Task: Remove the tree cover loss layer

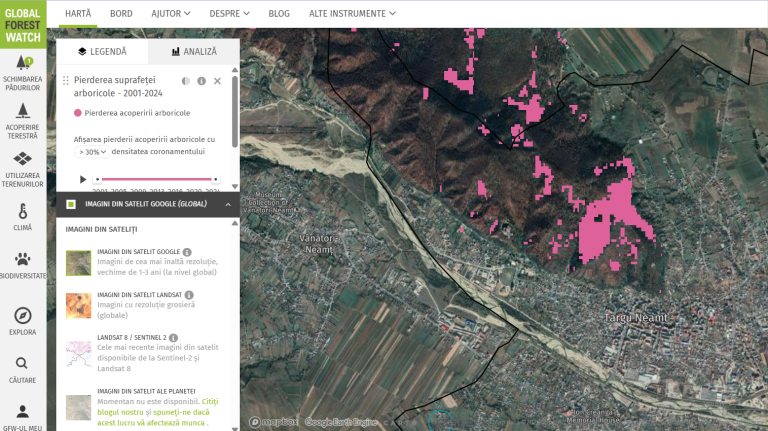Action: click(218, 81)
